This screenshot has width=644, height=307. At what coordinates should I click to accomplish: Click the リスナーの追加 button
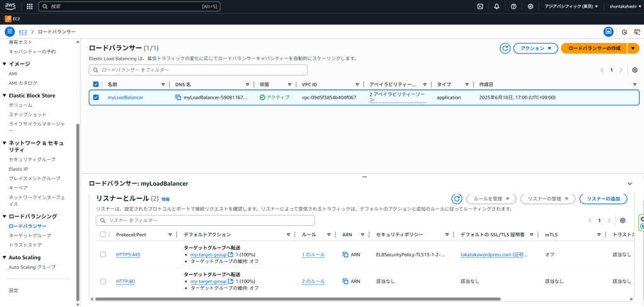[x=603, y=199]
